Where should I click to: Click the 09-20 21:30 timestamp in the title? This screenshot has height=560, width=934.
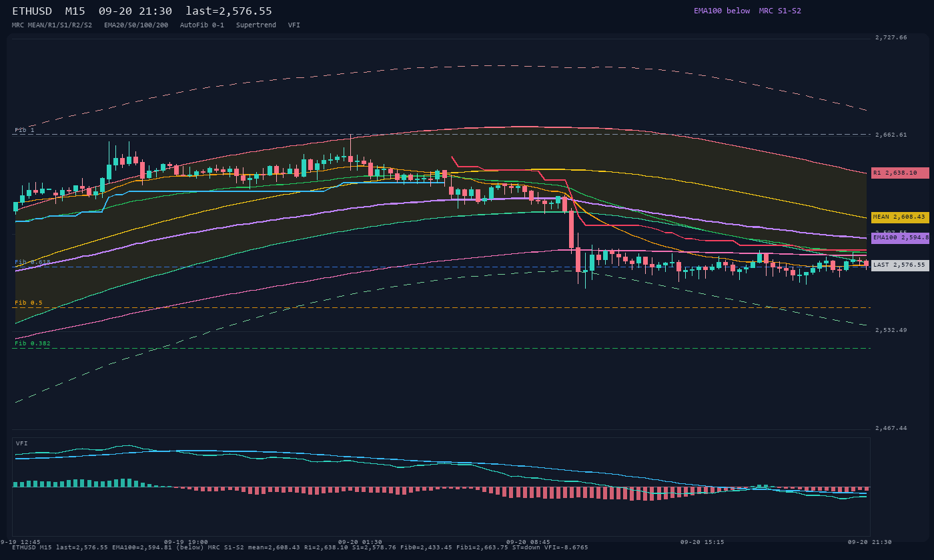point(135,11)
